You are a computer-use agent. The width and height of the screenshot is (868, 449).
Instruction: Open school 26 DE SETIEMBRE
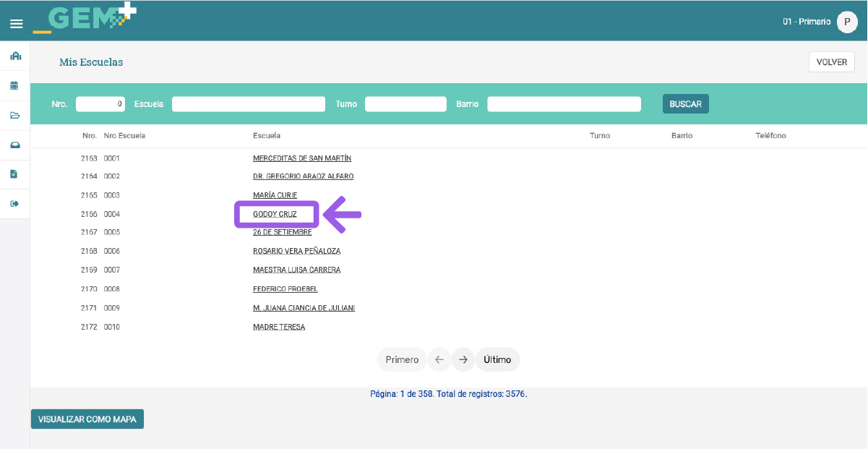pos(283,232)
